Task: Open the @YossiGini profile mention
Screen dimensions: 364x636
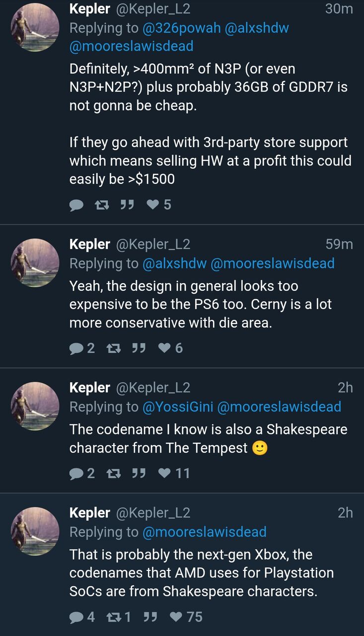Action: (178, 407)
